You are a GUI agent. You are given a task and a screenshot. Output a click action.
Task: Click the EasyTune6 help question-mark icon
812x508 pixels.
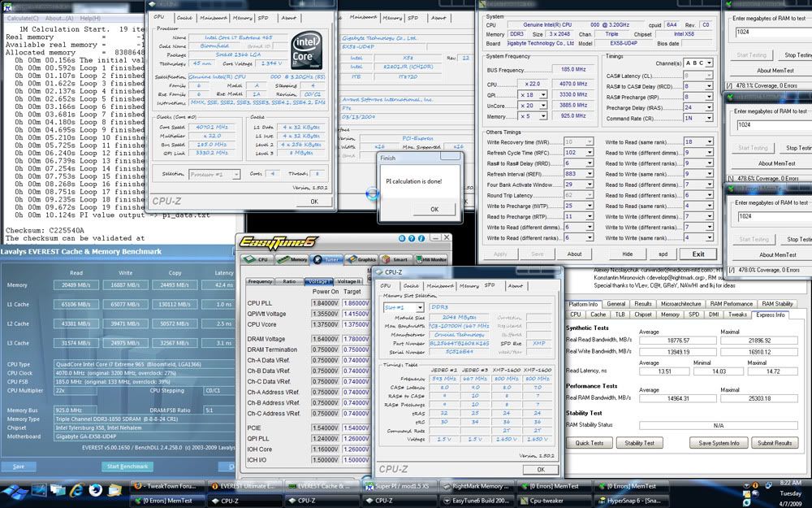click(x=412, y=238)
